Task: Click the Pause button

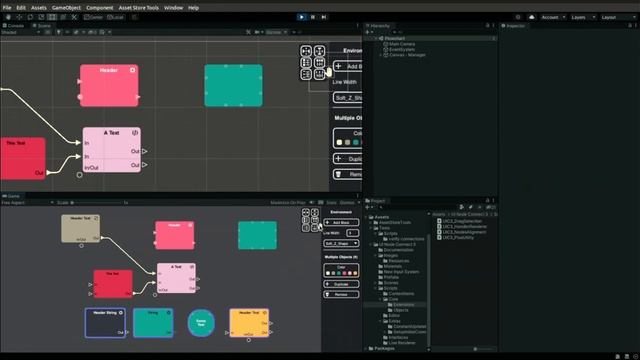Action: coord(313,17)
